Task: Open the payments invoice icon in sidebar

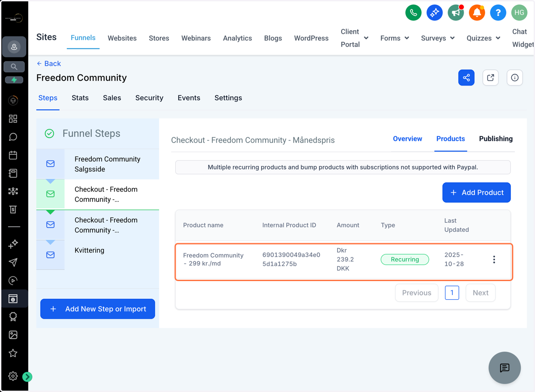Action: (13, 209)
